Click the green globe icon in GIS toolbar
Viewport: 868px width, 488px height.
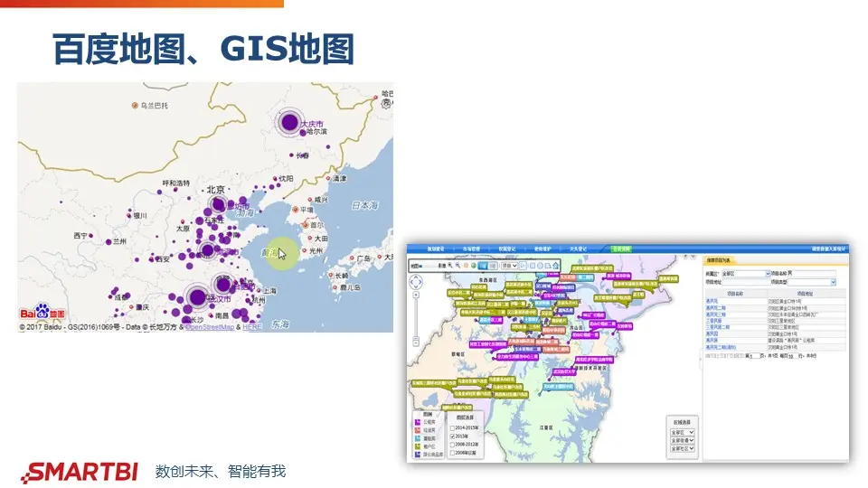[473, 266]
